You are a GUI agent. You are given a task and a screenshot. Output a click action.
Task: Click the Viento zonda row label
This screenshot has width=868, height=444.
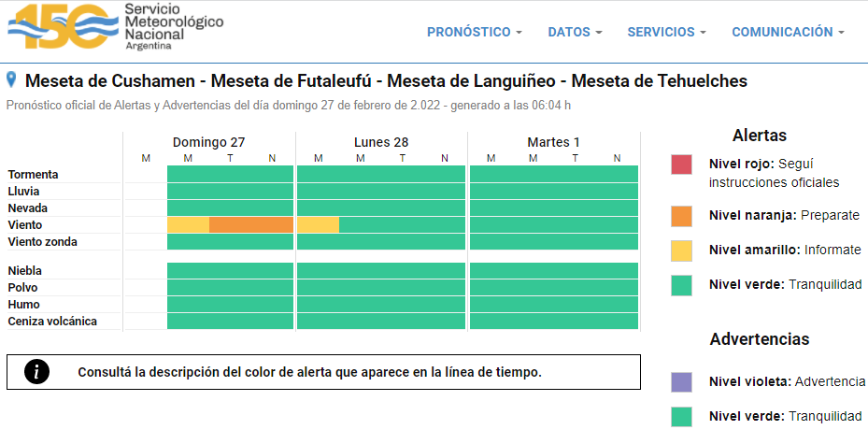coord(43,242)
